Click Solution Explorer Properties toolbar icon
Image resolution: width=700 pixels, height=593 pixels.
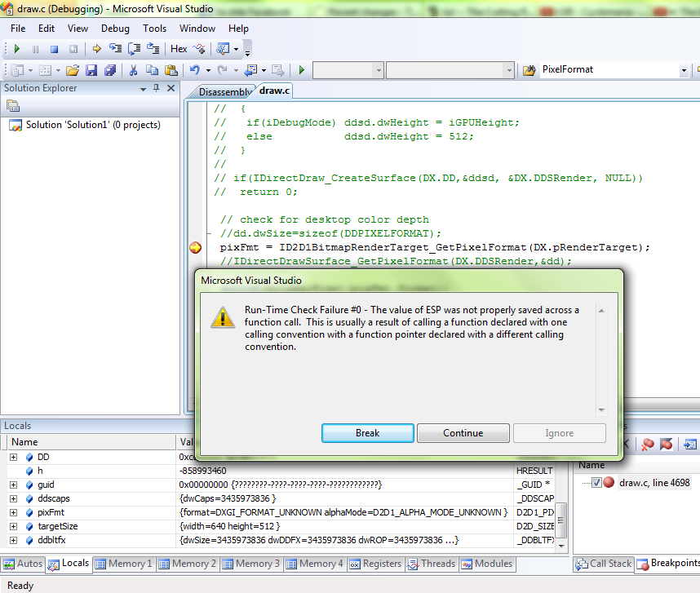[x=13, y=106]
